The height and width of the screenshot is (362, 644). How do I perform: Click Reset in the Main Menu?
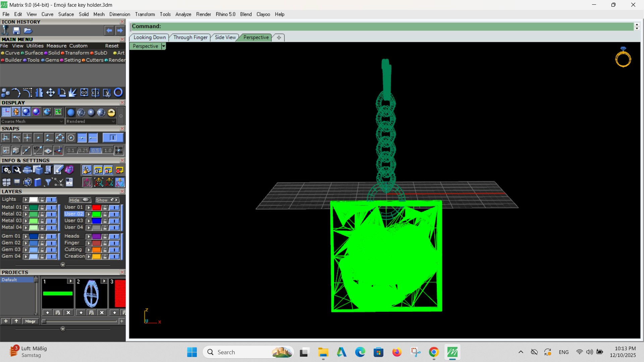112,46
